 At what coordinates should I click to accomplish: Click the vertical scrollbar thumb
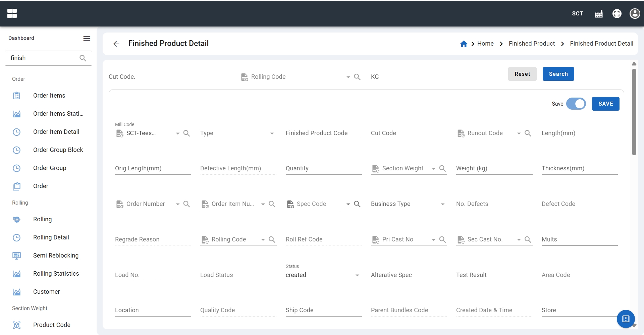pyautogui.click(x=634, y=112)
